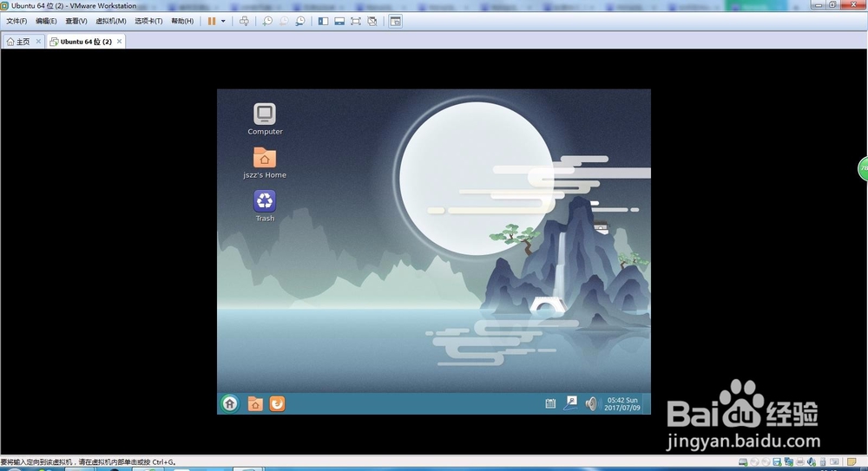Switch to Unity mode

point(372,21)
